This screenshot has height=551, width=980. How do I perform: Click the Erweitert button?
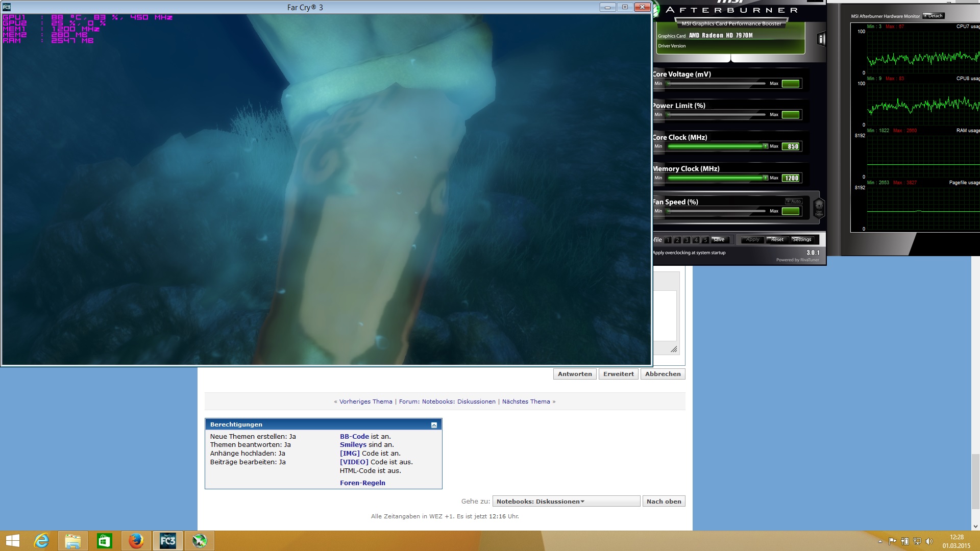[618, 374]
